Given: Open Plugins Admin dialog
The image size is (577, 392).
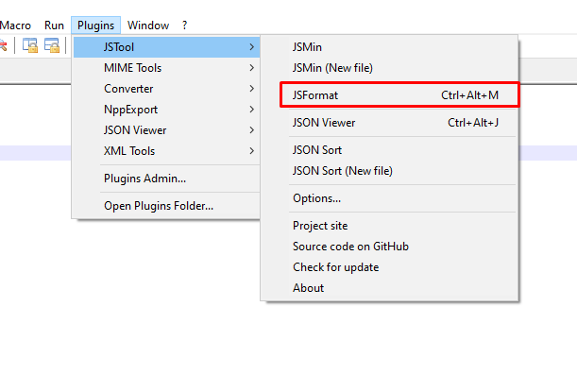Looking at the screenshot, I should (x=167, y=179).
